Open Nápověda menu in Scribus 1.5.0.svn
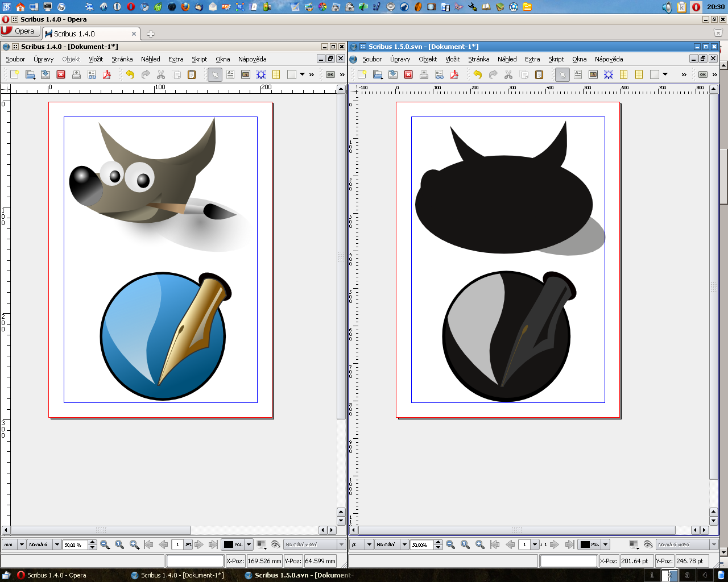 coord(609,59)
